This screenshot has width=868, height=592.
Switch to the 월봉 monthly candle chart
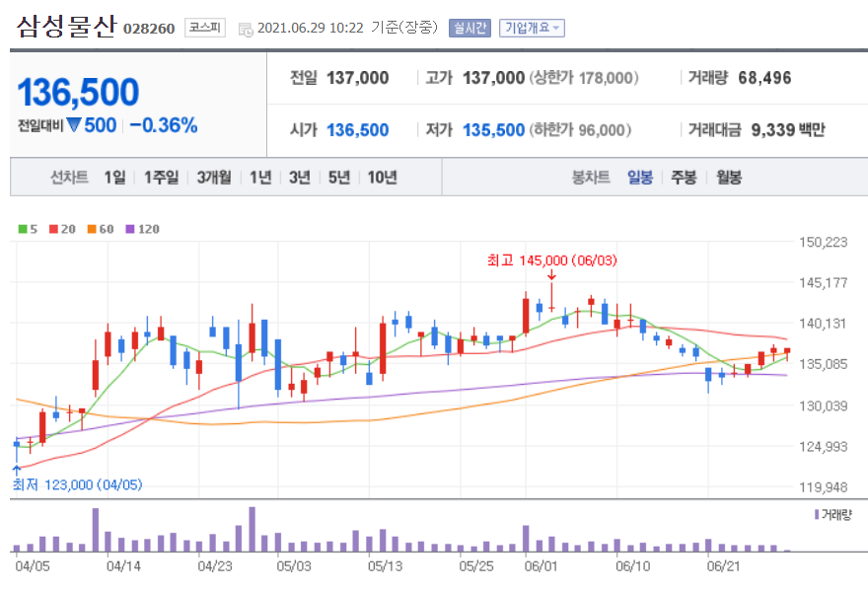[x=729, y=178]
